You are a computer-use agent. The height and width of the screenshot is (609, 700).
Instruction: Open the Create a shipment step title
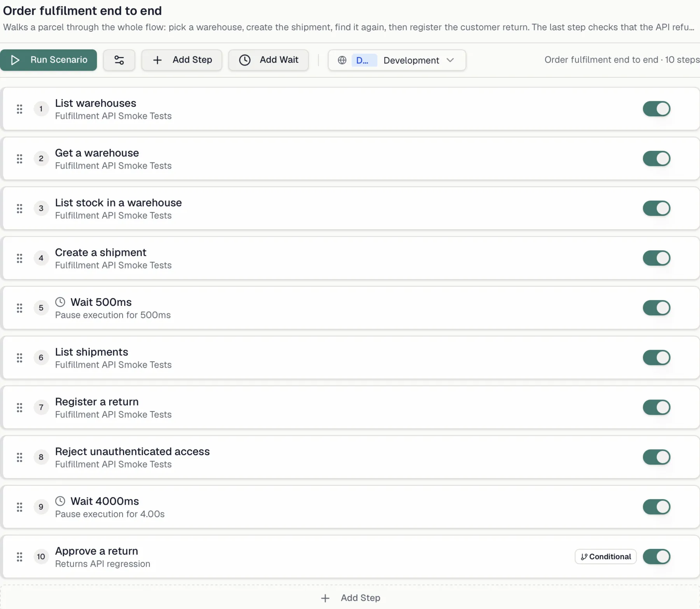tap(101, 252)
